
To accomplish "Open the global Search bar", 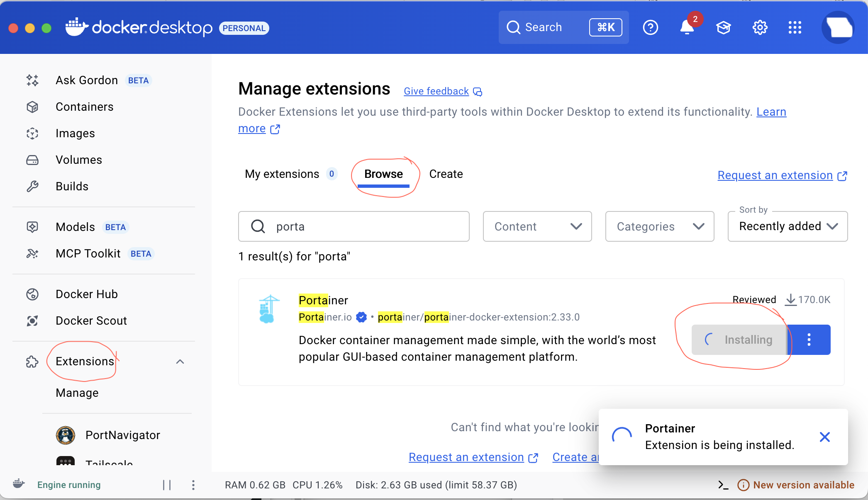I will [563, 27].
